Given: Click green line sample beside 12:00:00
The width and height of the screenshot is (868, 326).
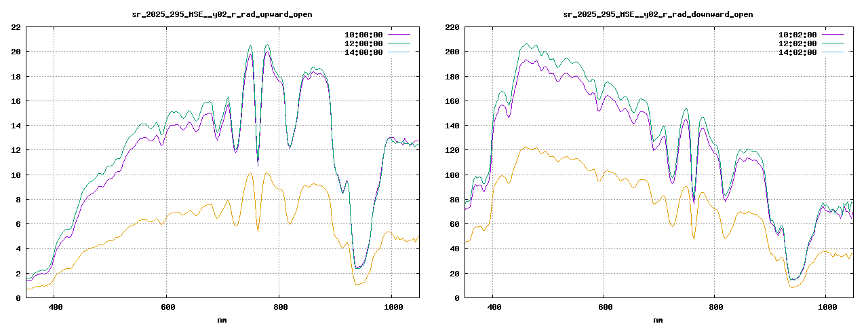Looking at the screenshot, I should tap(399, 43).
